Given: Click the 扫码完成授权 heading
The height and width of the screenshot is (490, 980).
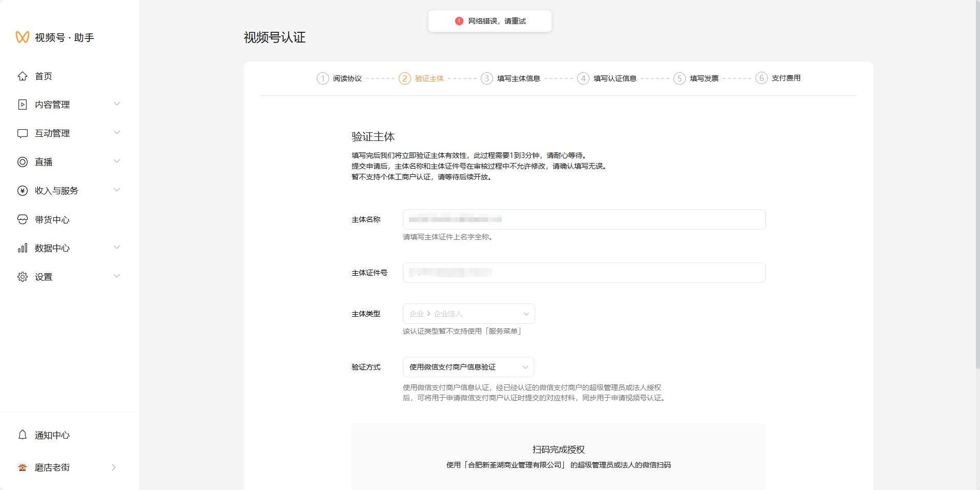Looking at the screenshot, I should (x=559, y=450).
